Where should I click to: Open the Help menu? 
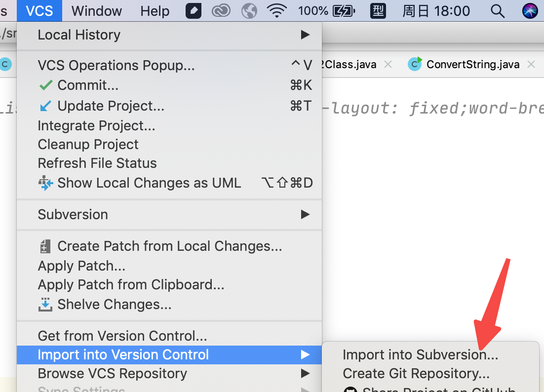pos(155,11)
